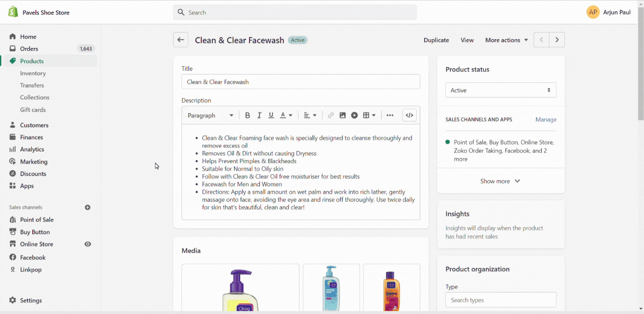The image size is (644, 314).
Task: Click the Apps grid icon
Action: click(13, 186)
